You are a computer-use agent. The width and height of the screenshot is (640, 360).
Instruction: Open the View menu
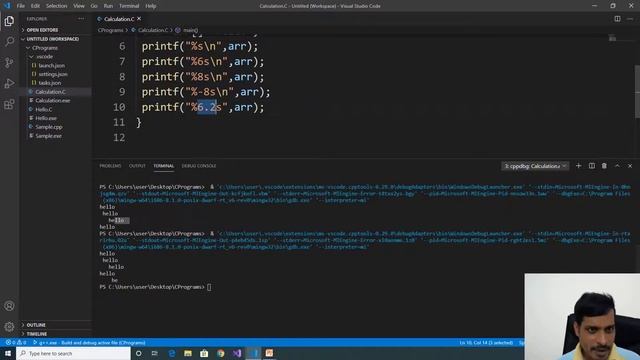(x=79, y=6)
